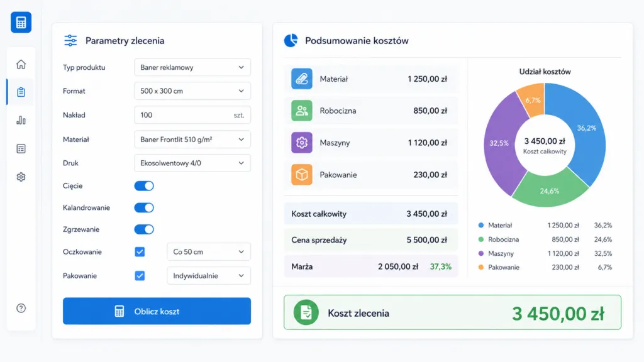Image resolution: width=644 pixels, height=362 pixels.
Task: Click the Oblicz koszt button
Action: pos(157,311)
